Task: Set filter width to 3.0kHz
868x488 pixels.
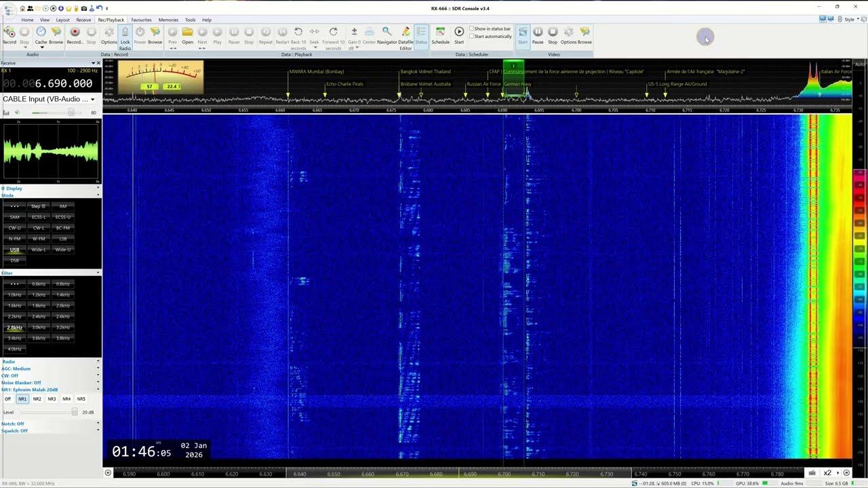Action: point(39,327)
